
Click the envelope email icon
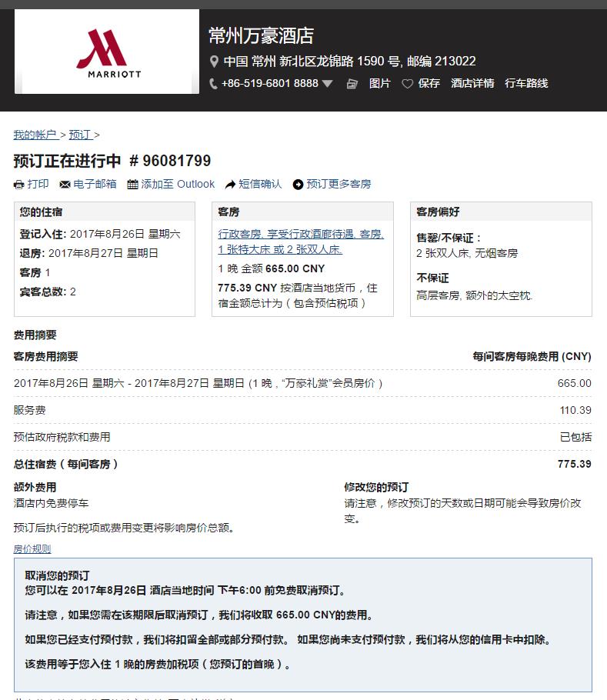[x=65, y=185]
